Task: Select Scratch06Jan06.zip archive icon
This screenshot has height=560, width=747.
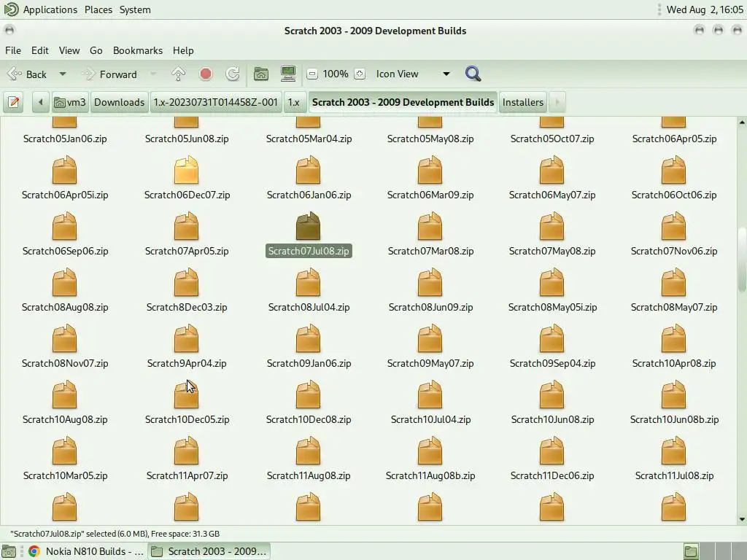Action: tap(309, 170)
